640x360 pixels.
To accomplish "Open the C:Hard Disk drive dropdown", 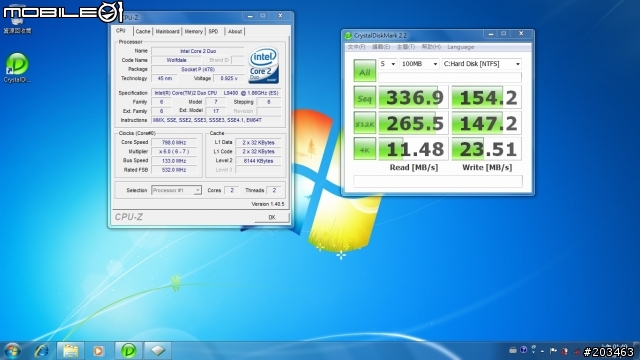I will [482, 64].
